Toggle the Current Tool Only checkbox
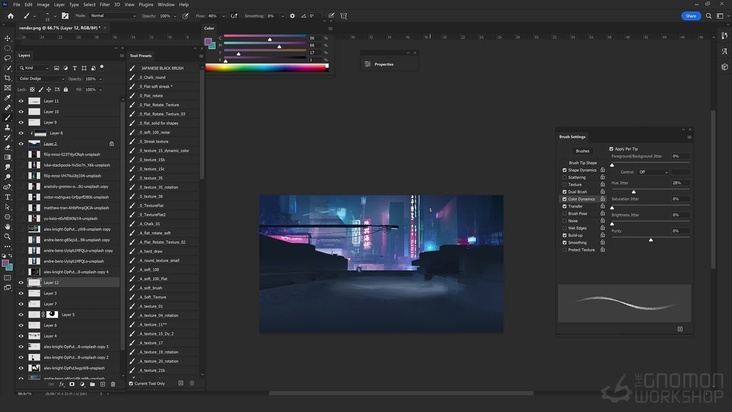This screenshot has height=412, width=732. click(131, 384)
